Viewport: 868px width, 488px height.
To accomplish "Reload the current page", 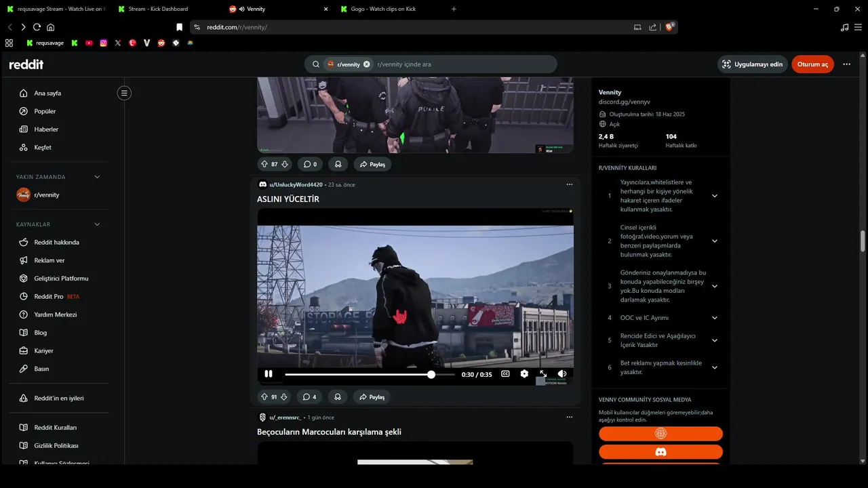I will [x=37, y=27].
